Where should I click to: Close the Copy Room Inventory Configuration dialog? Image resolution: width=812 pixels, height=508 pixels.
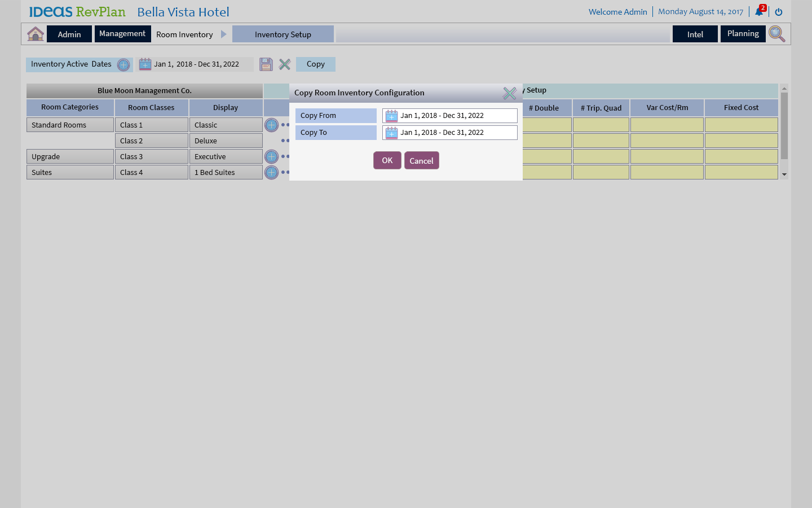(509, 93)
